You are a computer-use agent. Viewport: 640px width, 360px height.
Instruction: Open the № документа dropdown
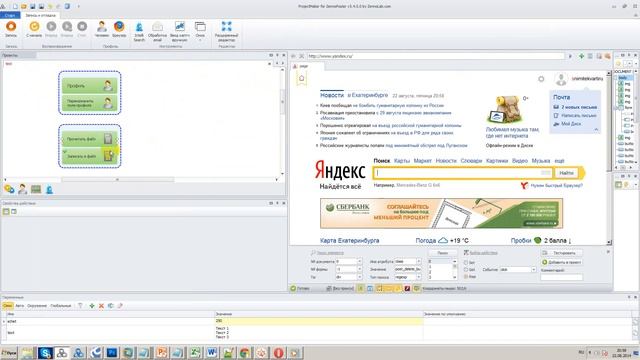pyautogui.click(x=359, y=261)
